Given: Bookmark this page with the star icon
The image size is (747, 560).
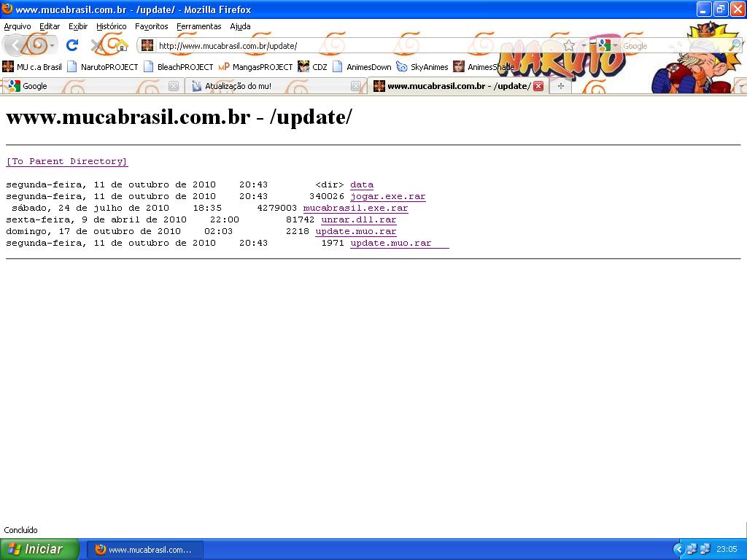Looking at the screenshot, I should coord(569,46).
